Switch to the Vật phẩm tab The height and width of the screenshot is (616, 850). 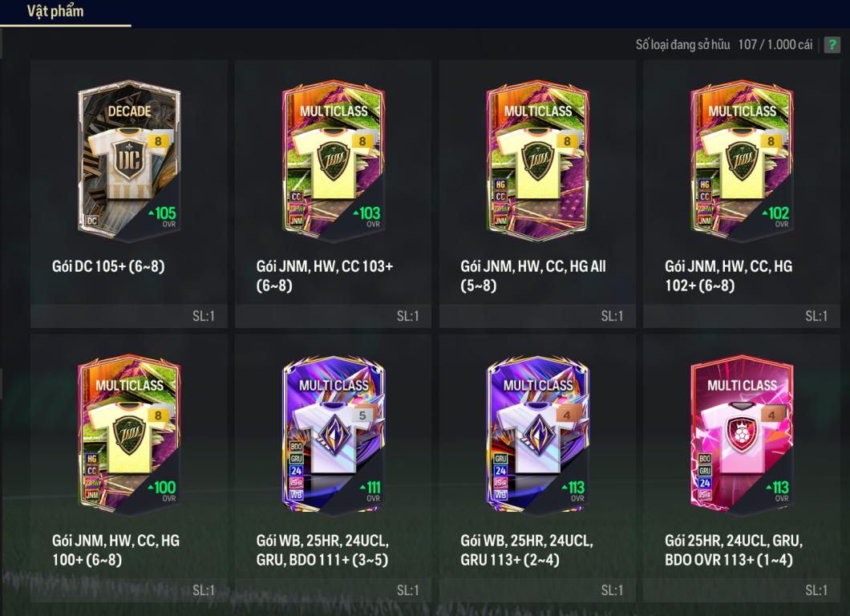click(x=55, y=11)
